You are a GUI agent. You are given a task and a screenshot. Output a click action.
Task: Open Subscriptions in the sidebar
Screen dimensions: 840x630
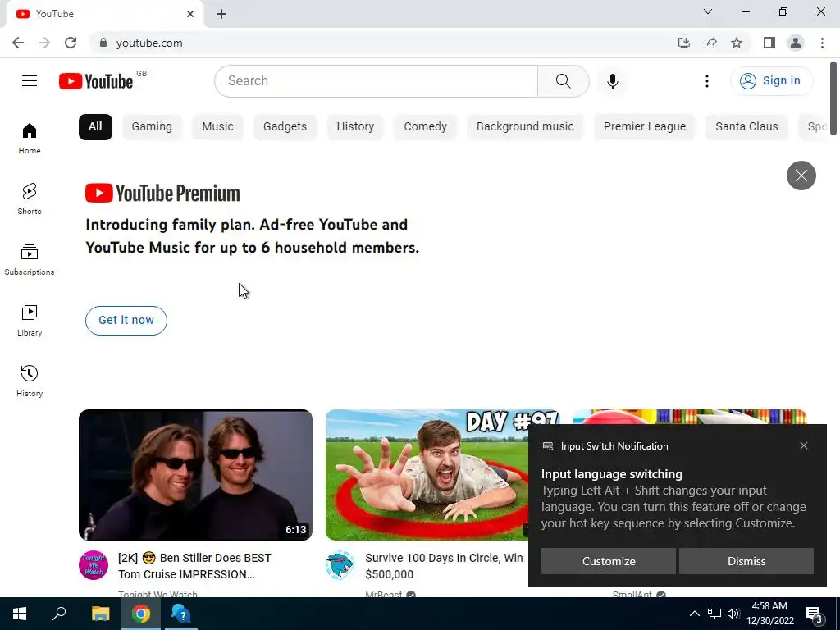(30, 260)
